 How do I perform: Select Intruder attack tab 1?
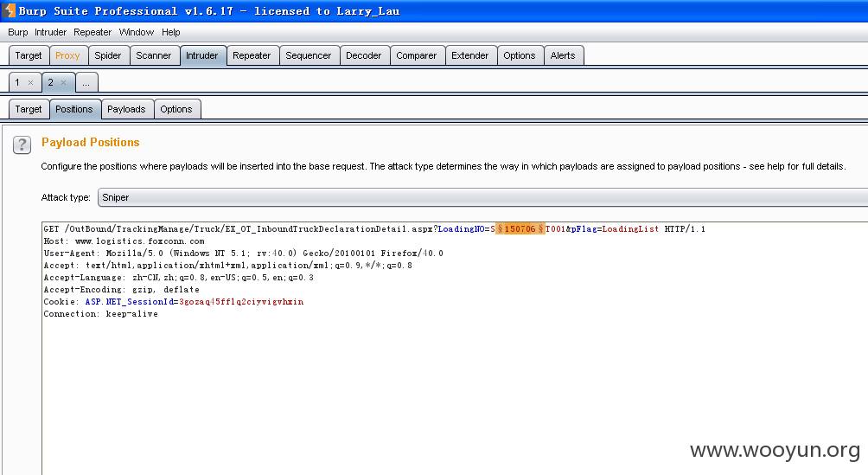pos(17,82)
